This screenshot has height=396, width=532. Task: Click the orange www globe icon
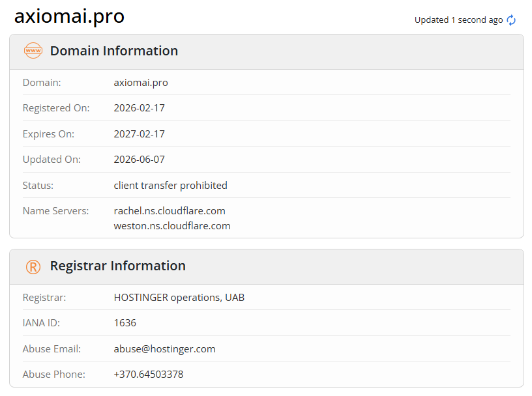33,51
